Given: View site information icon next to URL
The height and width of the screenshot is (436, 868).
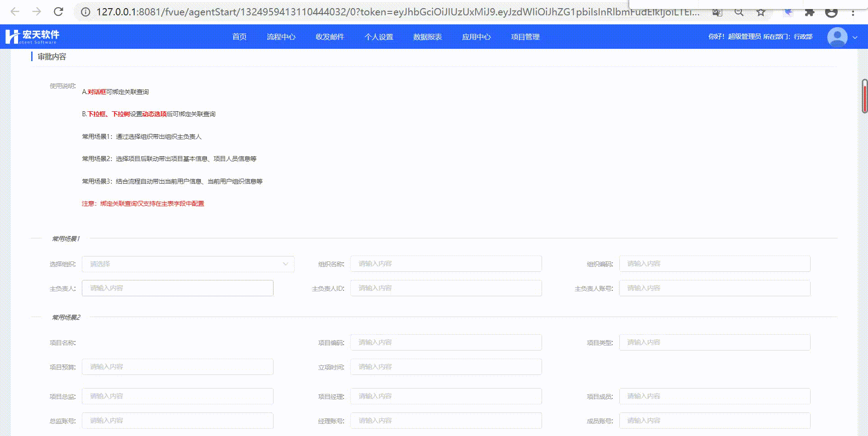Looking at the screenshot, I should [x=85, y=12].
